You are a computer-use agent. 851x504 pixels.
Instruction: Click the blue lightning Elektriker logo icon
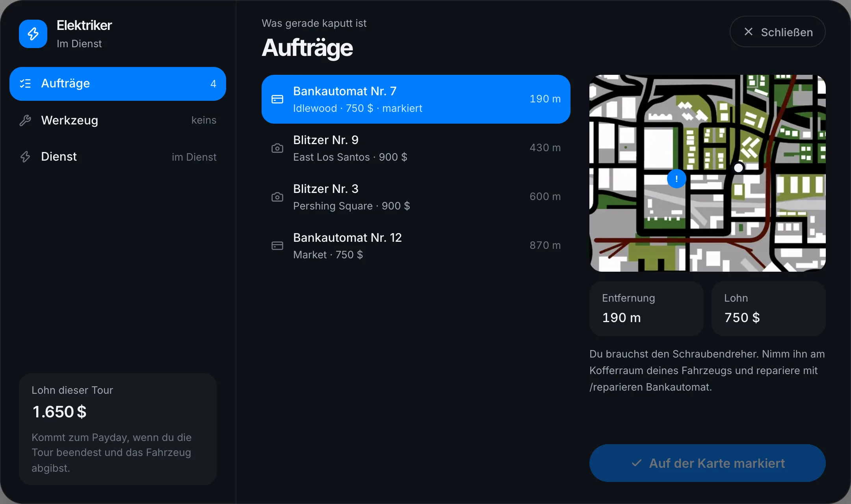[x=33, y=34]
